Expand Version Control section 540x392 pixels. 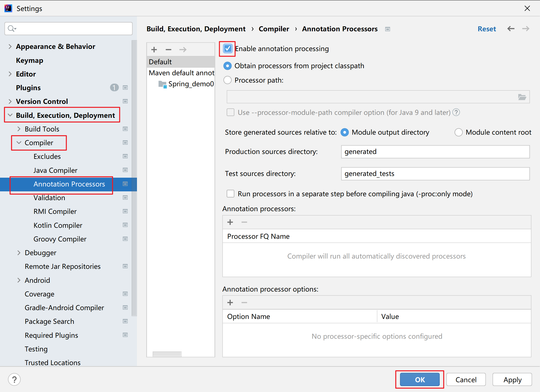[x=10, y=101]
